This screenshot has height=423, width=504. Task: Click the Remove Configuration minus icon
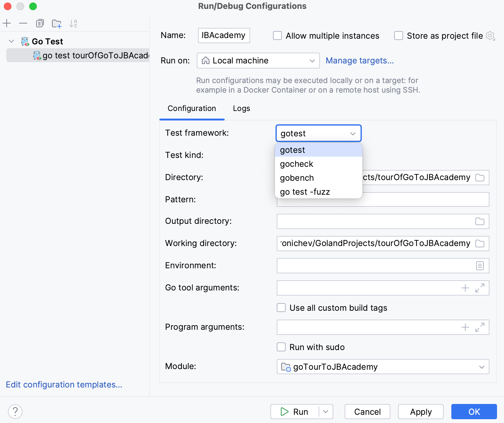coord(23,23)
